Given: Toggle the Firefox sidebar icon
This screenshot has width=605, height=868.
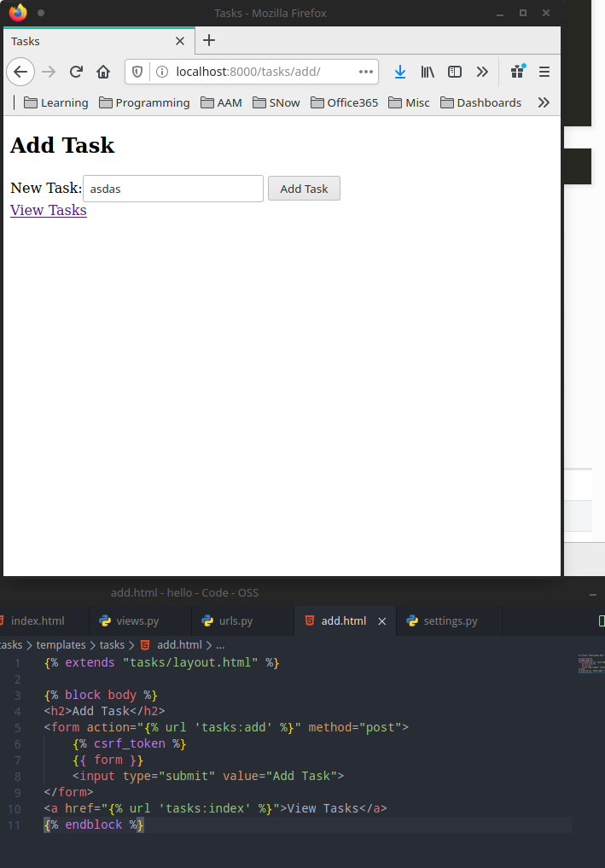Looking at the screenshot, I should [x=455, y=72].
